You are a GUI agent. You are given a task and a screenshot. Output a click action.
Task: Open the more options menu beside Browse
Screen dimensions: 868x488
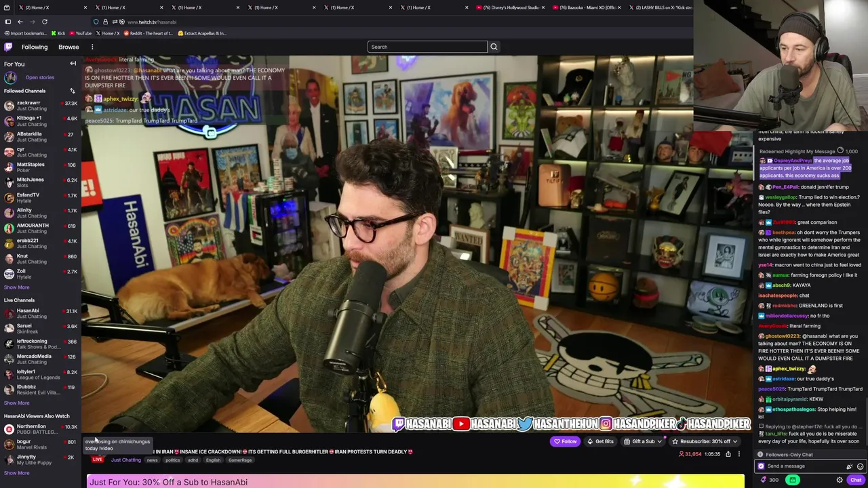[x=92, y=47]
